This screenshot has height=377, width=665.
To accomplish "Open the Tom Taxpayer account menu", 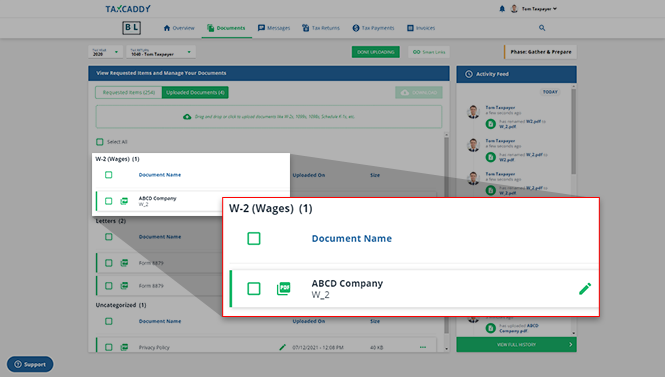I will click(x=534, y=8).
